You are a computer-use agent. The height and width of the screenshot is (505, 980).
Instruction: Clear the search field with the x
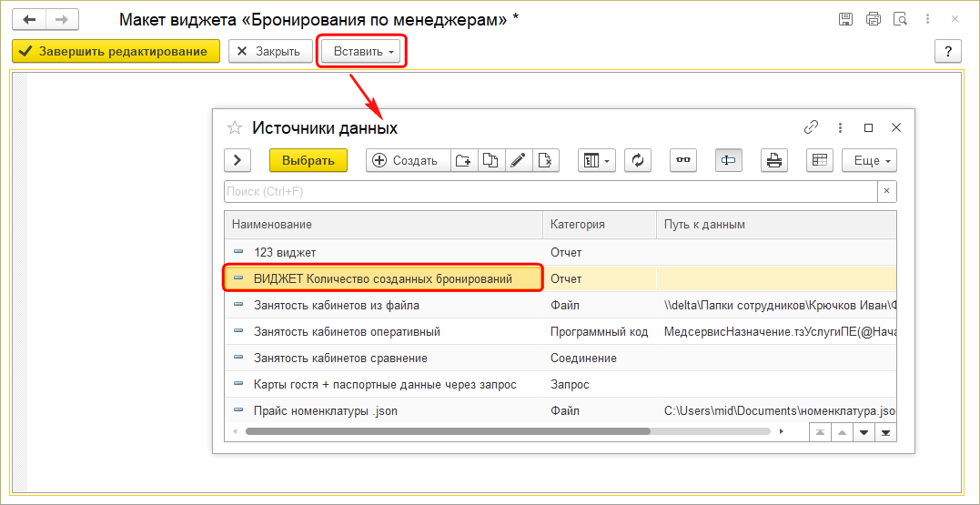887,192
